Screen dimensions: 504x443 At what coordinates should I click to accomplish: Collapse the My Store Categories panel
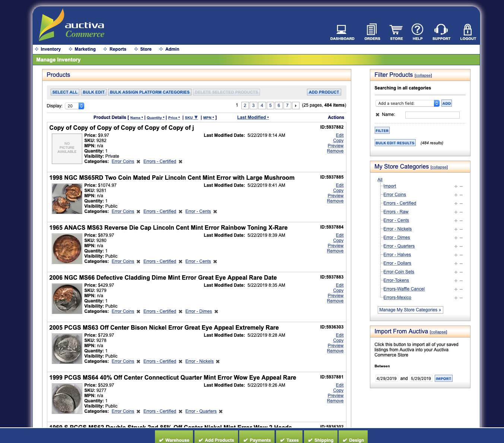439,167
